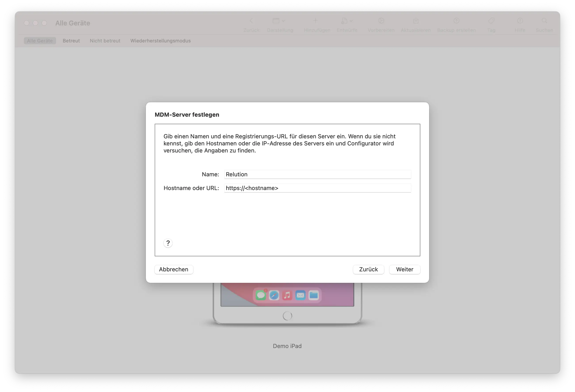575x392 pixels.
Task: Create a backup via Backup erstellen
Action: point(457,24)
